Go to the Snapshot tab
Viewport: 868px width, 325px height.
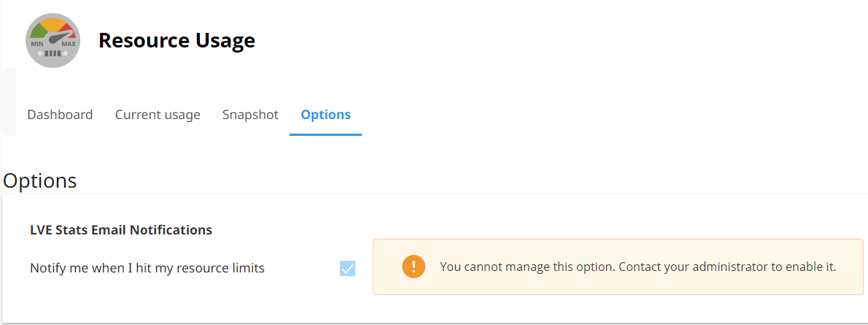[250, 115]
